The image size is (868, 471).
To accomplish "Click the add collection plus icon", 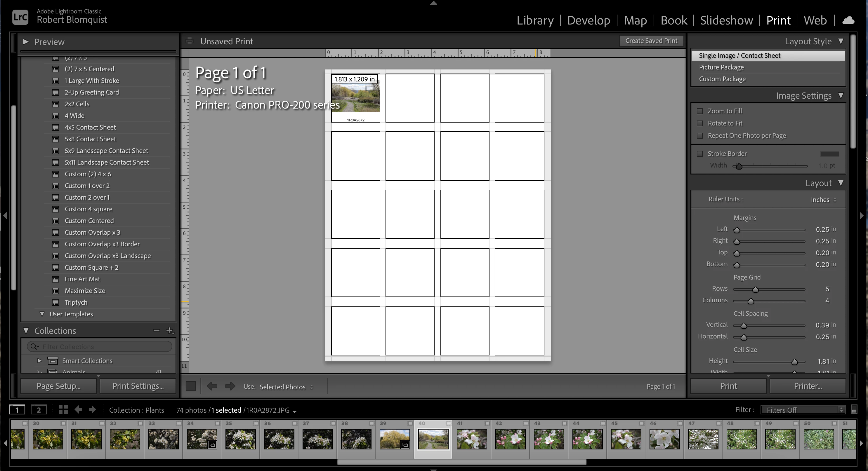I will (x=170, y=331).
